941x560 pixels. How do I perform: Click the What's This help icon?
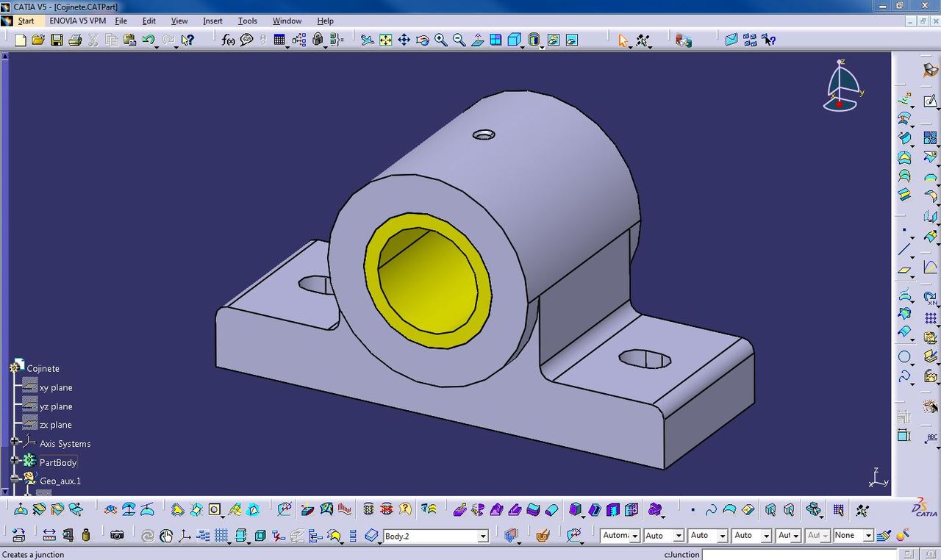(x=187, y=40)
